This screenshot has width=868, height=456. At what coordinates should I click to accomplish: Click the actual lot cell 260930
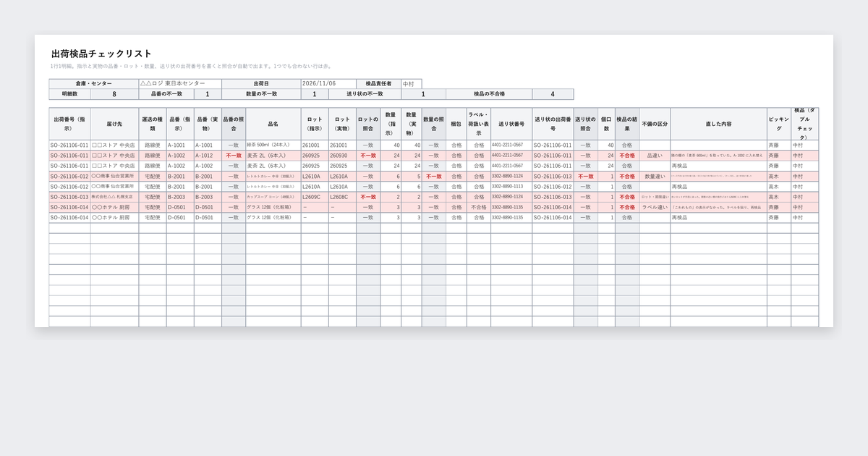(342, 156)
